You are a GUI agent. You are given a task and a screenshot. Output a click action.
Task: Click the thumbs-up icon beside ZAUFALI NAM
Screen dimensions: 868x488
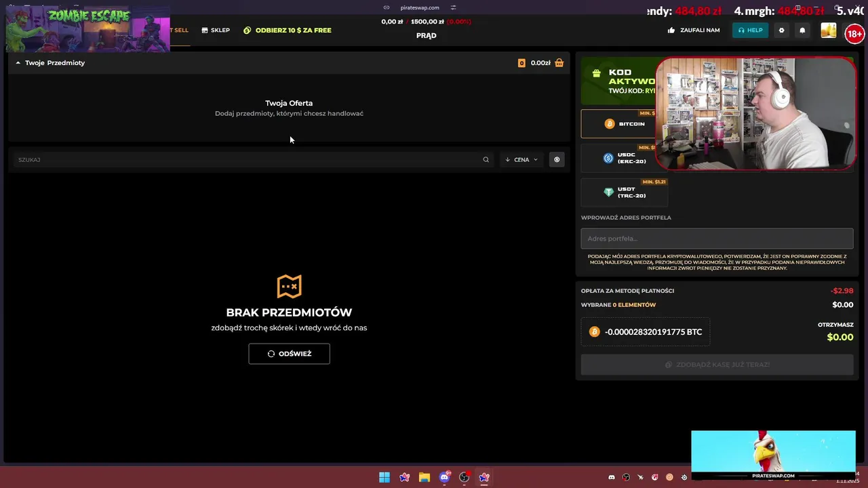[x=671, y=30]
